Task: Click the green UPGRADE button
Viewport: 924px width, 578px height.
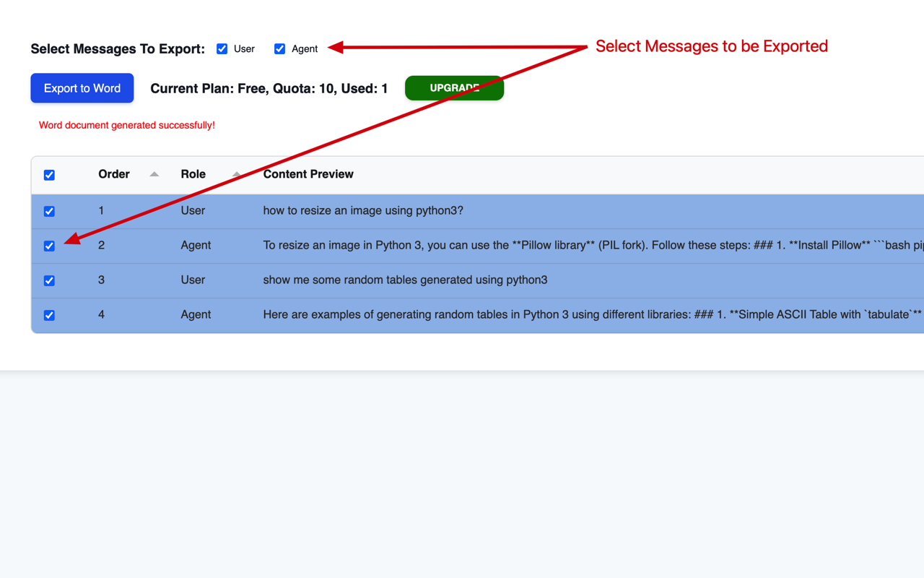Action: pyautogui.click(x=454, y=88)
